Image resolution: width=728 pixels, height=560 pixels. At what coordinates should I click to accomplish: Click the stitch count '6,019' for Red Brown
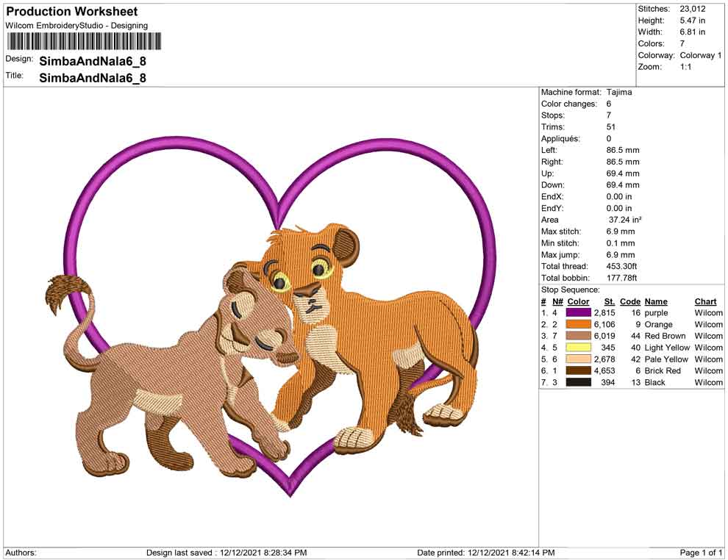tap(604, 336)
